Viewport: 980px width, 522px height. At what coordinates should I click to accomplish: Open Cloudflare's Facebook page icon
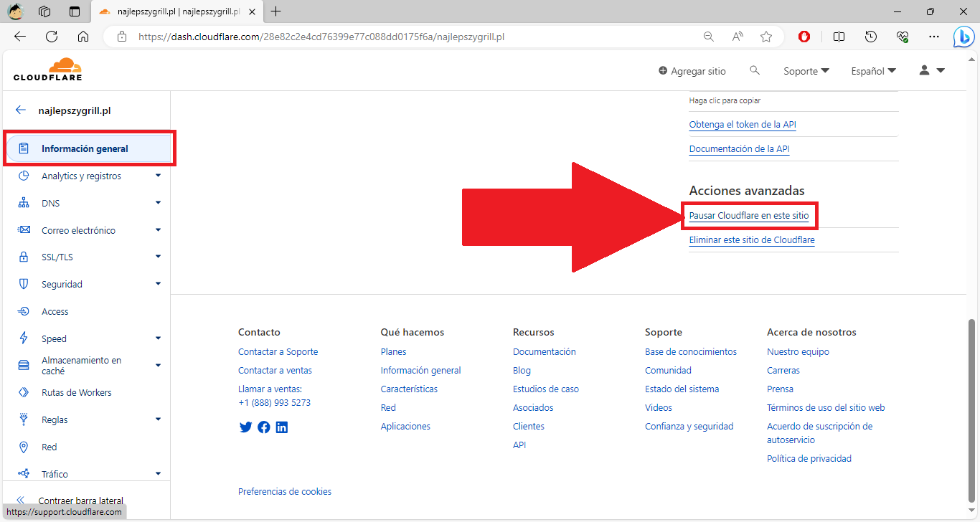click(264, 427)
